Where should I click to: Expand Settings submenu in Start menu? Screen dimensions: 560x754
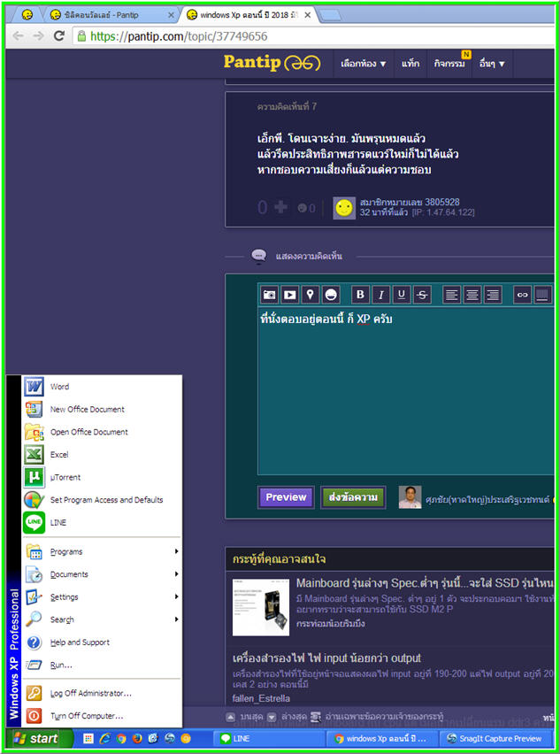point(102,596)
